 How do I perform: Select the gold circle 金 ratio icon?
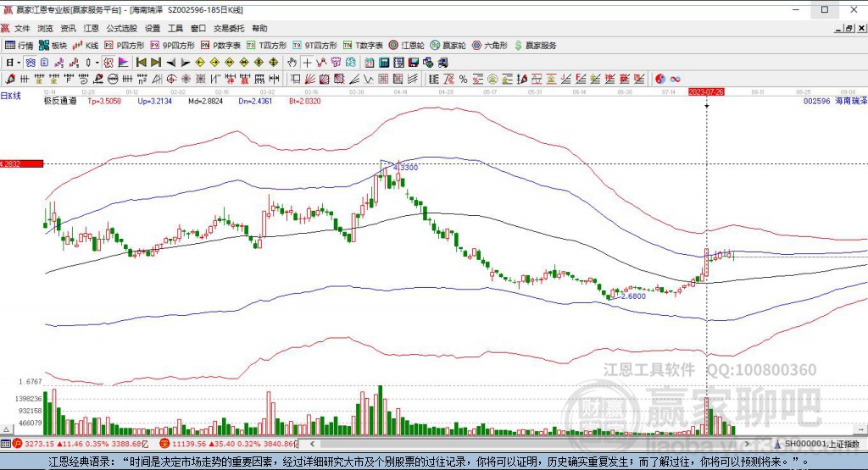492,79
